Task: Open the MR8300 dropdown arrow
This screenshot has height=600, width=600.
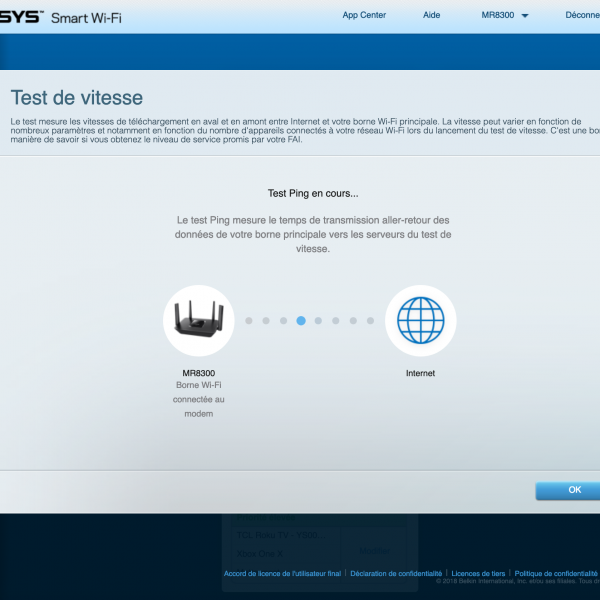Action: [525, 16]
